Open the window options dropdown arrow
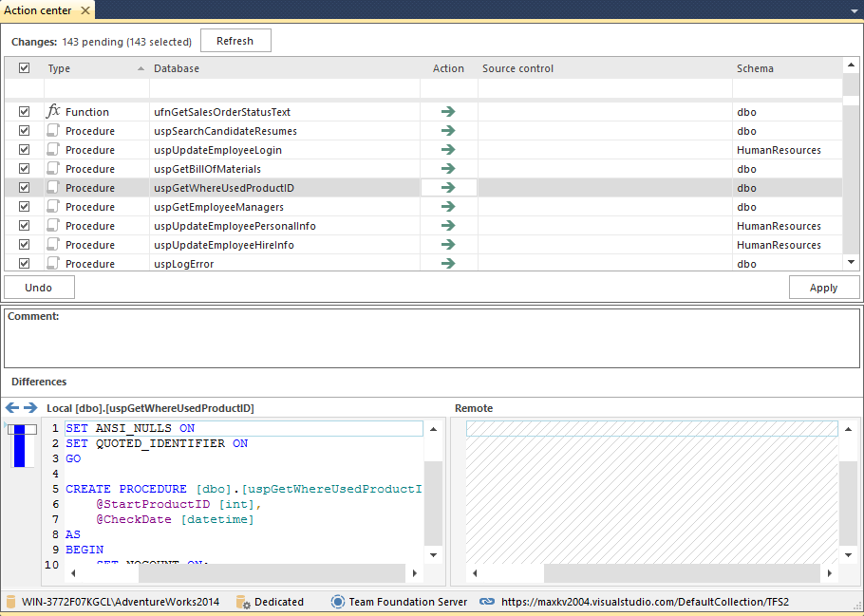The height and width of the screenshot is (616, 864). pos(854,10)
